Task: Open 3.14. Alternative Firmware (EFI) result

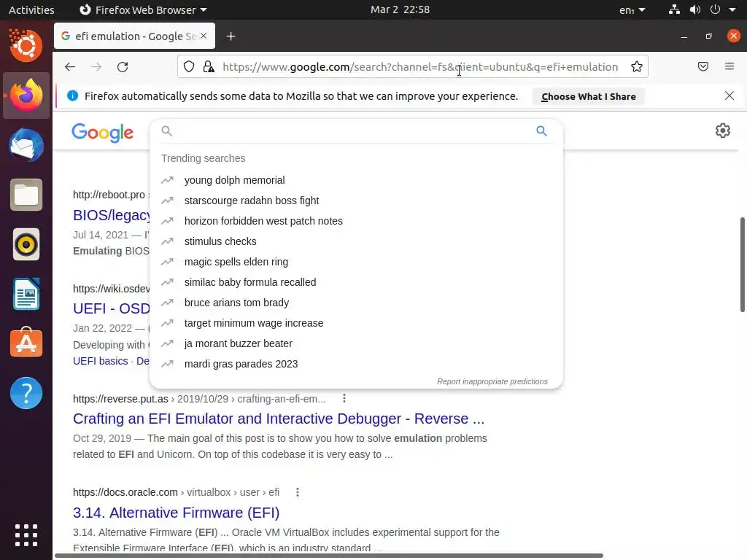Action: (x=177, y=513)
